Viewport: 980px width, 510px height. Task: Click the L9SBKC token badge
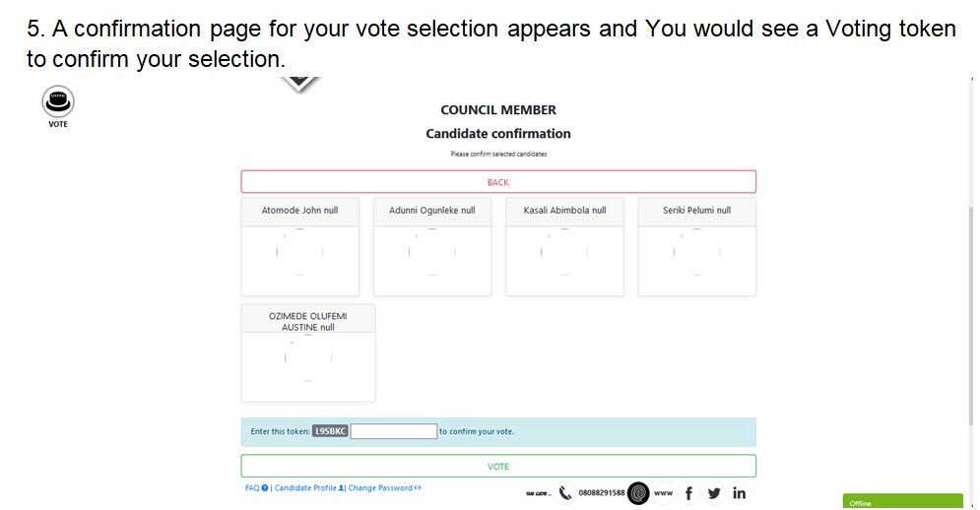[330, 431]
